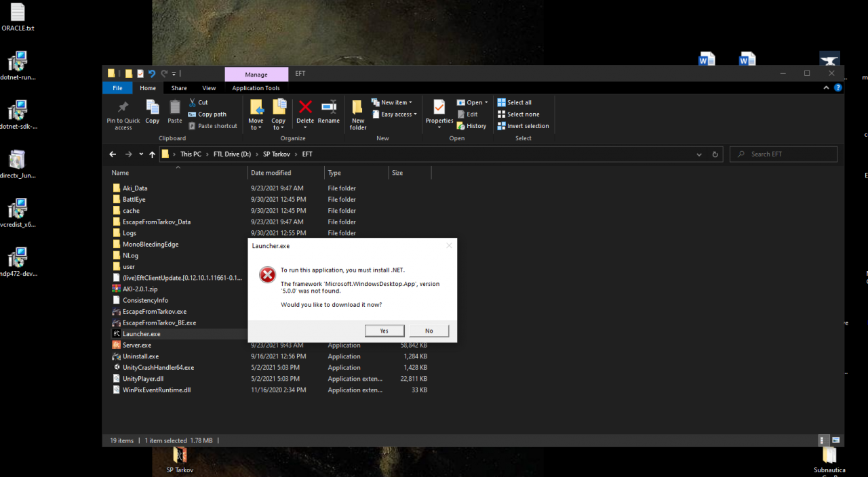Click Pin to Quick access icon
868x477 pixels.
[123, 107]
